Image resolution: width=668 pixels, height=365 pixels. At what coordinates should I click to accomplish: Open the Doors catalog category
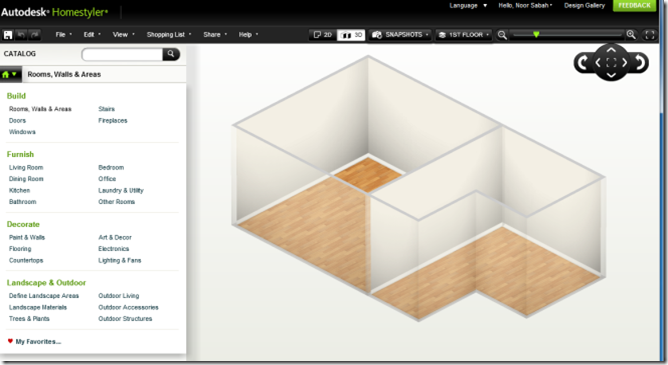17,121
